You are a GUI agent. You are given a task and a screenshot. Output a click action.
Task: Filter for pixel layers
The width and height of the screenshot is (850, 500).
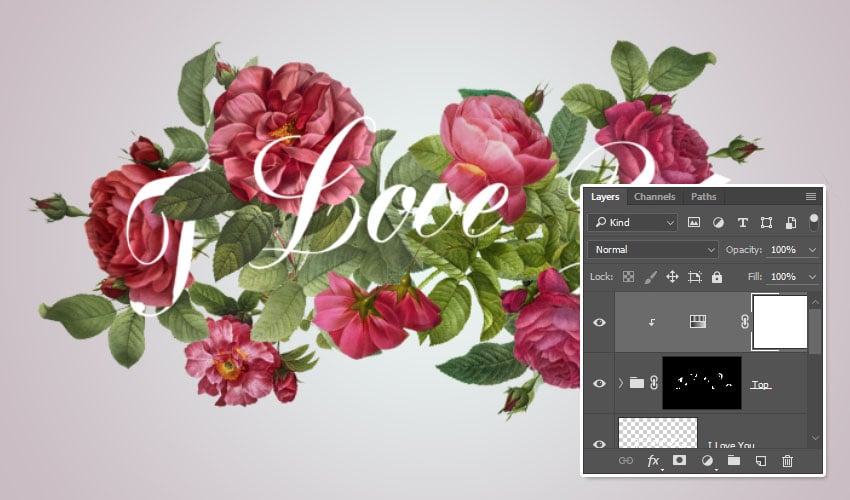693,222
